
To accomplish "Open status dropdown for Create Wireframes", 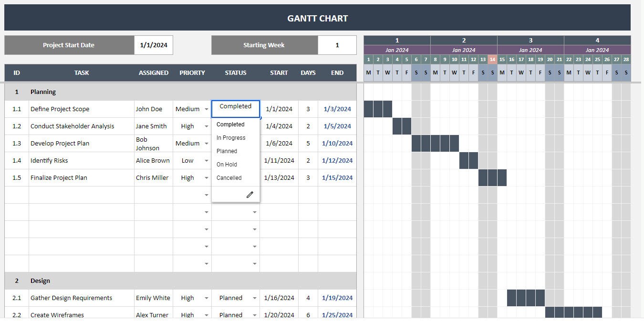I will pyautogui.click(x=255, y=315).
